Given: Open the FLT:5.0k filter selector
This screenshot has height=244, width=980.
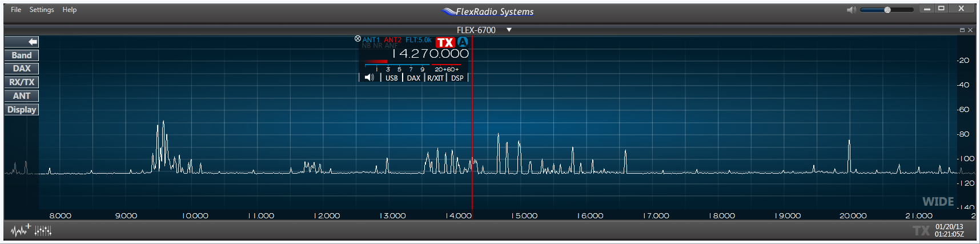Looking at the screenshot, I should point(419,40).
